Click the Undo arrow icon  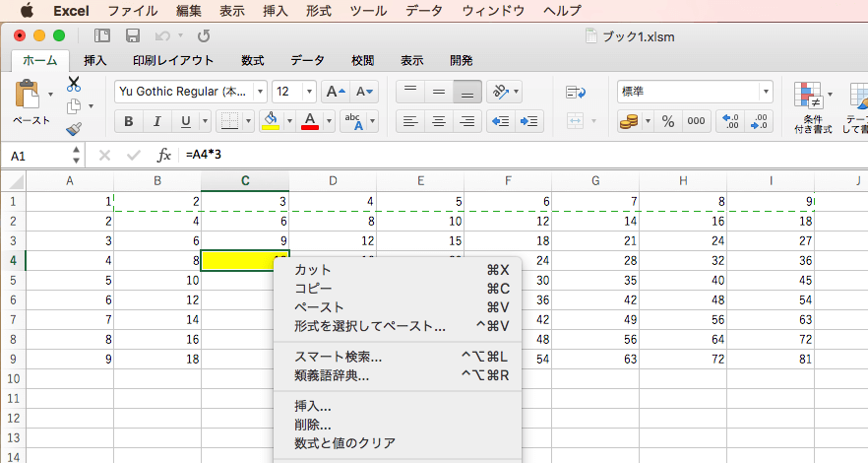point(162,36)
